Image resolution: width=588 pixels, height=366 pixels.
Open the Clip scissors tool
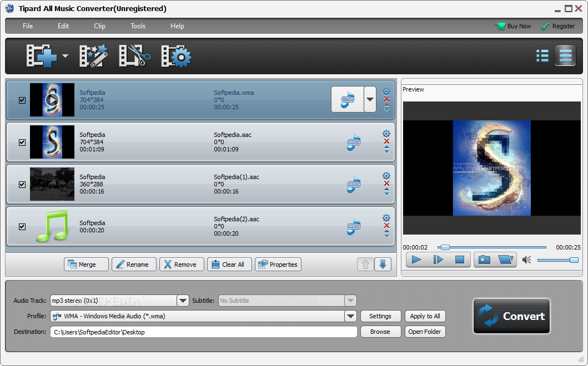[x=134, y=56]
